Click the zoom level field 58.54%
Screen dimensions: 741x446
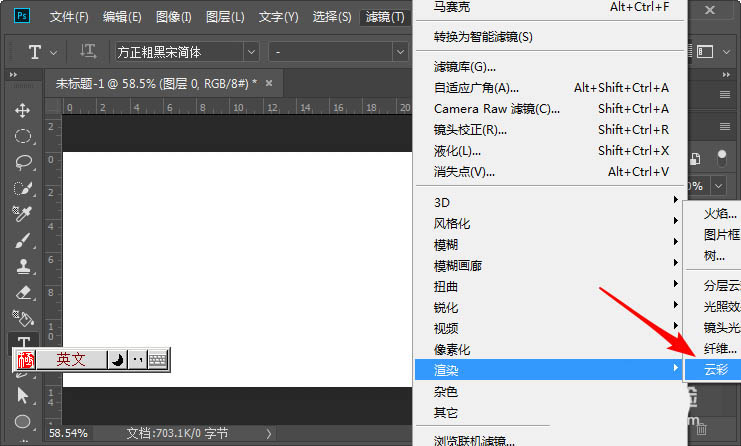(x=68, y=433)
